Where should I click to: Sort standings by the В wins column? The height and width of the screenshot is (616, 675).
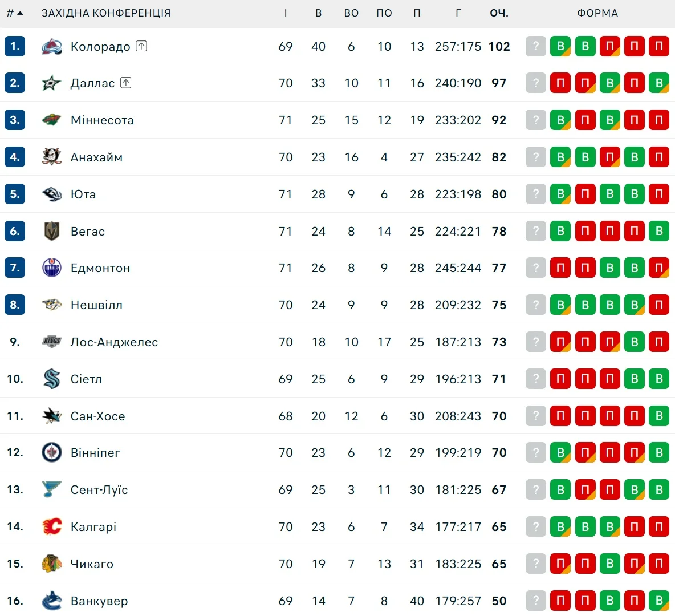coord(319,13)
